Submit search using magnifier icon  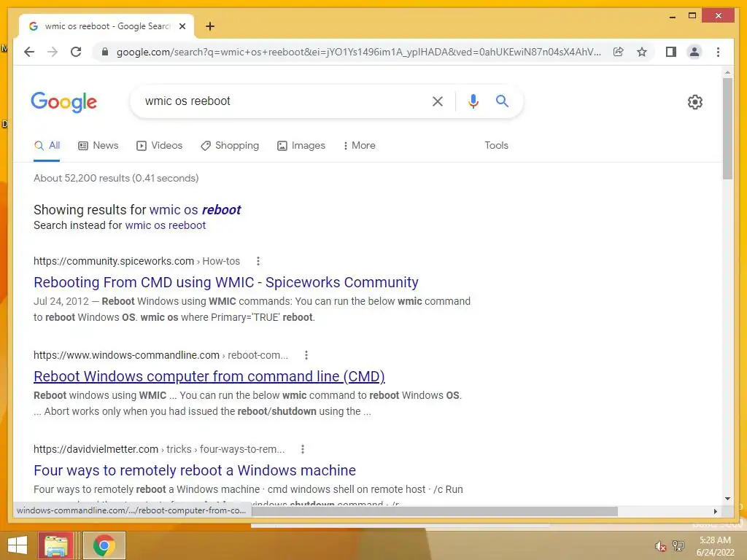(502, 101)
